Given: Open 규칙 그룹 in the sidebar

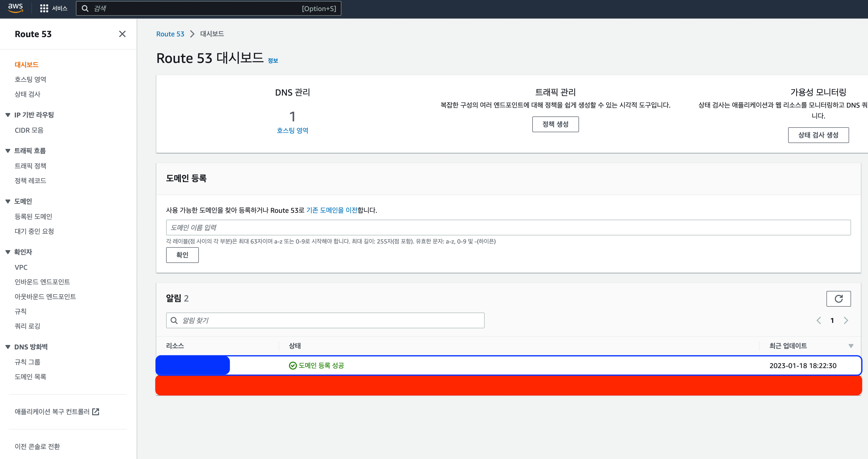Looking at the screenshot, I should [x=27, y=362].
